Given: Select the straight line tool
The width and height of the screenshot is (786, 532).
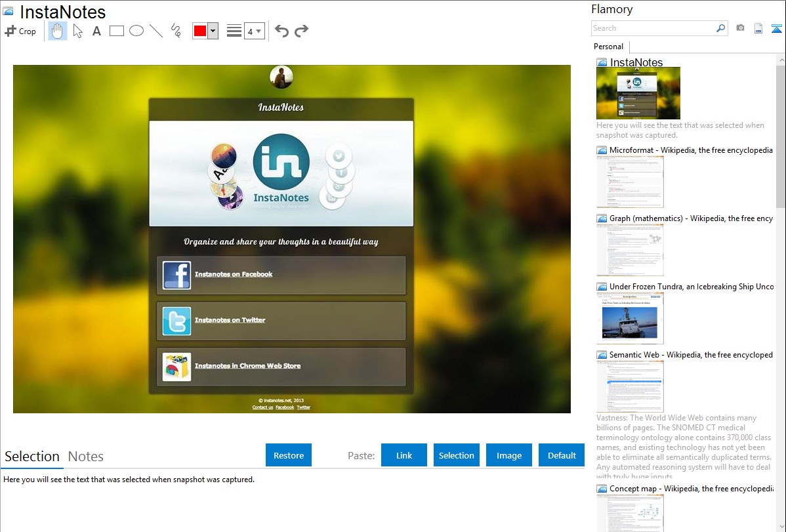Looking at the screenshot, I should pyautogui.click(x=156, y=31).
